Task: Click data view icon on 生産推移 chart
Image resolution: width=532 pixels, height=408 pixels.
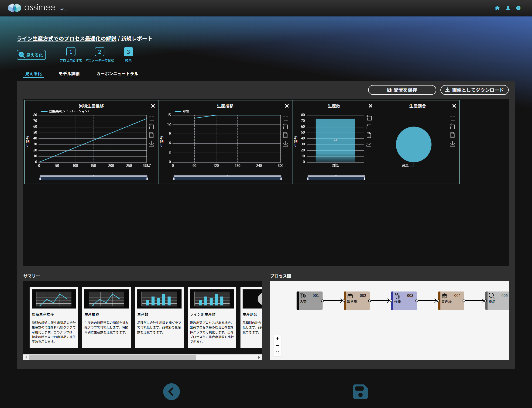Action: pyautogui.click(x=285, y=135)
